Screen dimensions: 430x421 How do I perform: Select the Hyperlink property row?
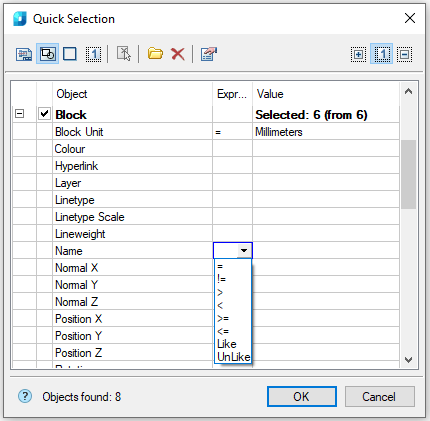(206, 166)
